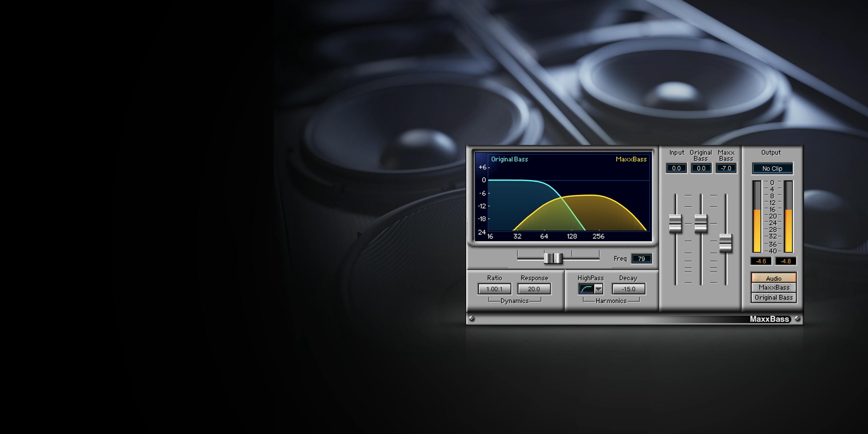Select Audio monitoring mode
Image resolution: width=868 pixels, height=434 pixels.
coord(774,278)
